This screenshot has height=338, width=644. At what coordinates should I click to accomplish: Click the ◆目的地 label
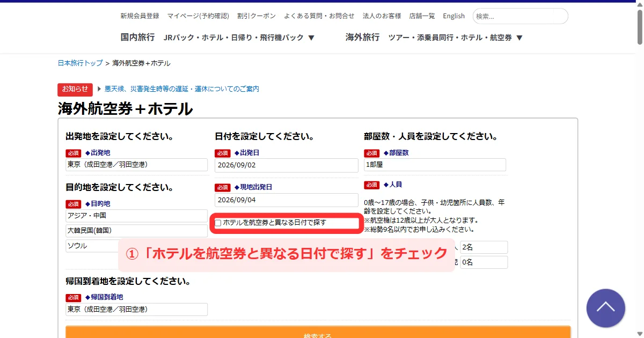tap(97, 204)
